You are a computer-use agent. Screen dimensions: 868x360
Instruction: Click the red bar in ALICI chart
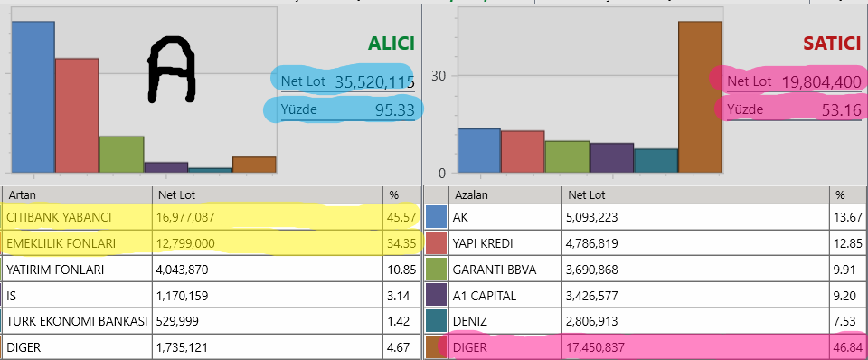click(77, 115)
